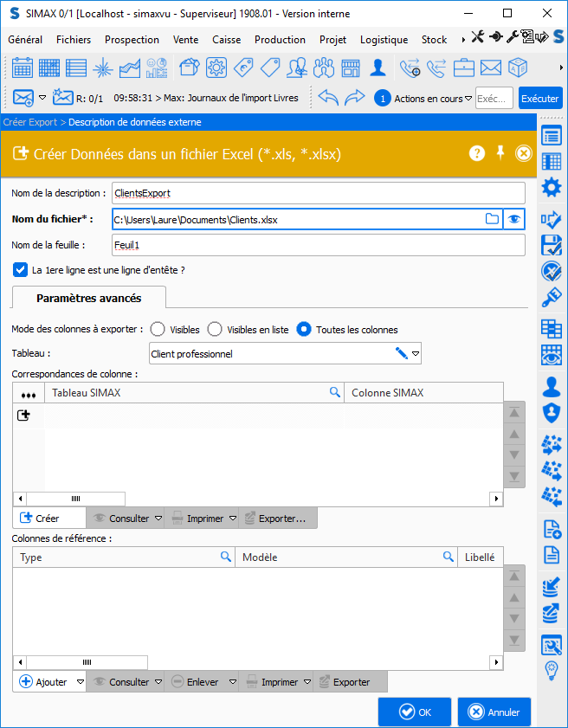Click the calendar icon in the top toolbar
Viewport: 568px width, 728px height.
pyautogui.click(x=23, y=68)
